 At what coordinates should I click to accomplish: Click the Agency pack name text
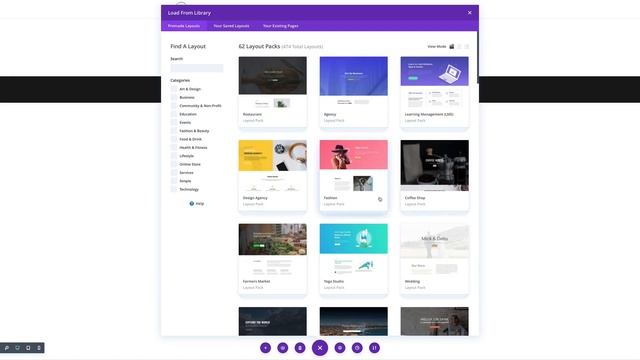click(330, 114)
